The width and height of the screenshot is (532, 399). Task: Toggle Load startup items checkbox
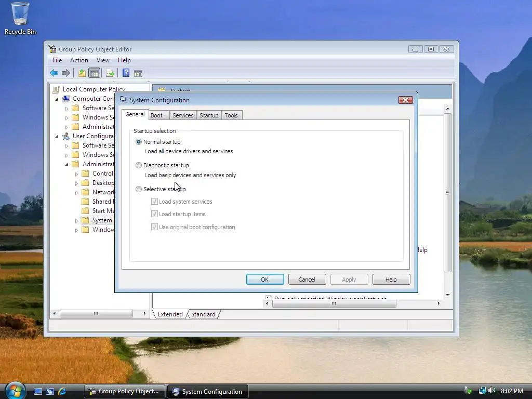154,214
